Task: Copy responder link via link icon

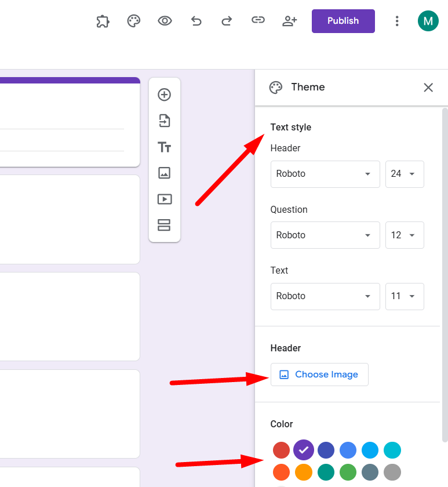Action: [x=258, y=21]
